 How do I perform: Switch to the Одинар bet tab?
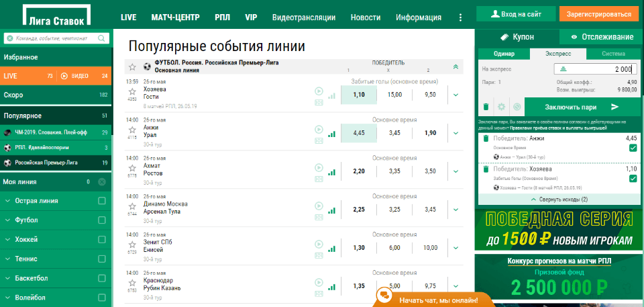pos(504,54)
